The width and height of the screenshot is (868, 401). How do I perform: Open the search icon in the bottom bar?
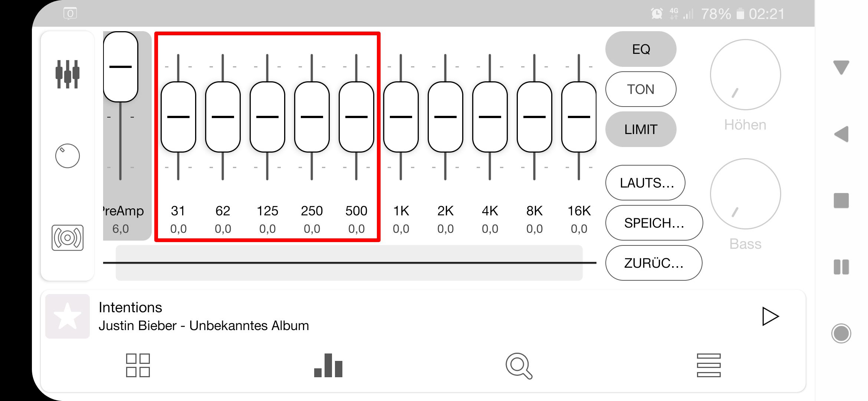(x=519, y=366)
